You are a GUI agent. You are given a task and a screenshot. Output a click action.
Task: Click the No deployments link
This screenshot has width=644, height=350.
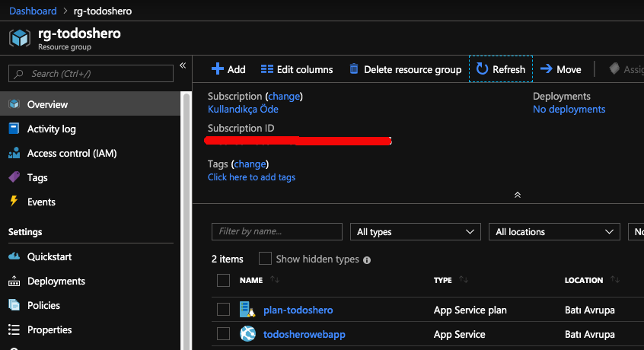(569, 109)
